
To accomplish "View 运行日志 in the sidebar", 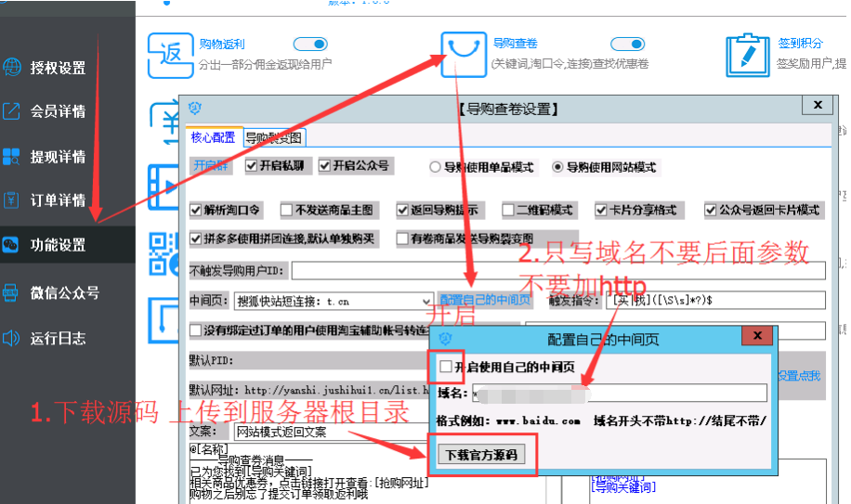I will point(58,338).
